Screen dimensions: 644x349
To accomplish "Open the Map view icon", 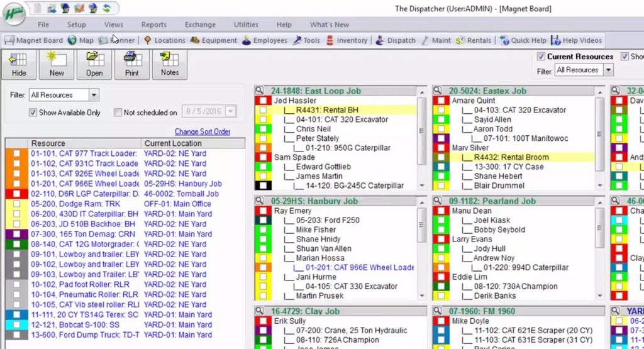I will click(80, 40).
